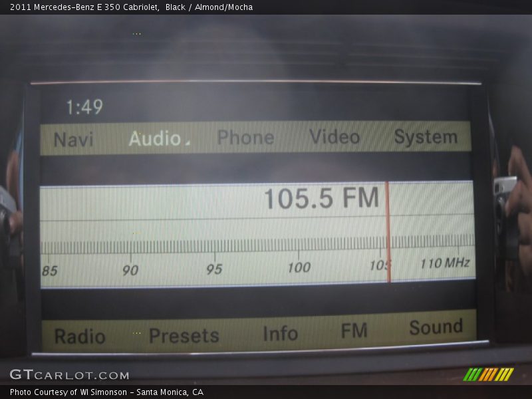Select the Audio tab
Viewport: 532px width, 399px height.
[x=156, y=138]
